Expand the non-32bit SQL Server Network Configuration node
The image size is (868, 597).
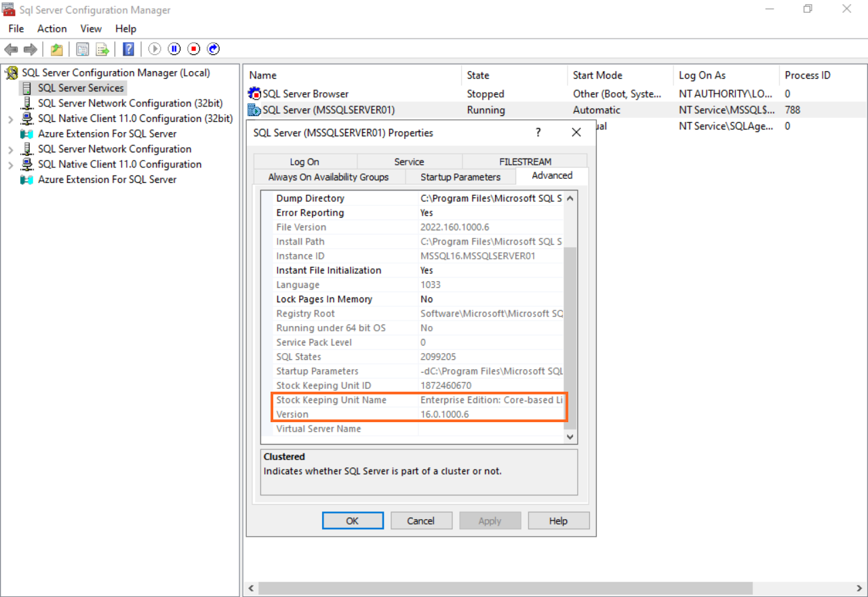pyautogui.click(x=10, y=149)
